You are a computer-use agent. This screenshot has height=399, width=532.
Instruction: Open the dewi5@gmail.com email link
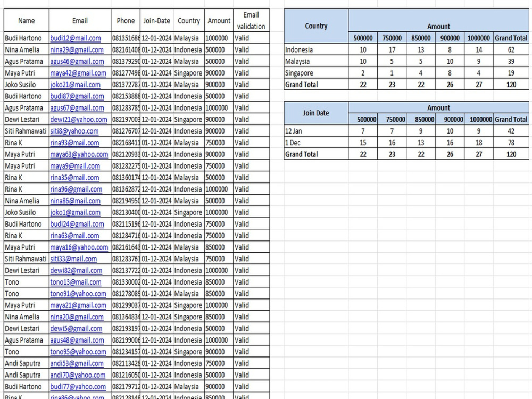tap(76, 328)
